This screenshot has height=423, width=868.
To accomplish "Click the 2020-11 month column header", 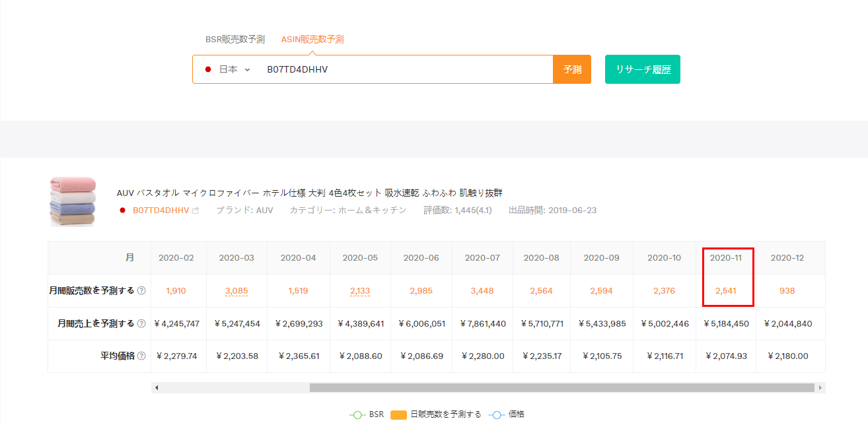I will [x=726, y=258].
